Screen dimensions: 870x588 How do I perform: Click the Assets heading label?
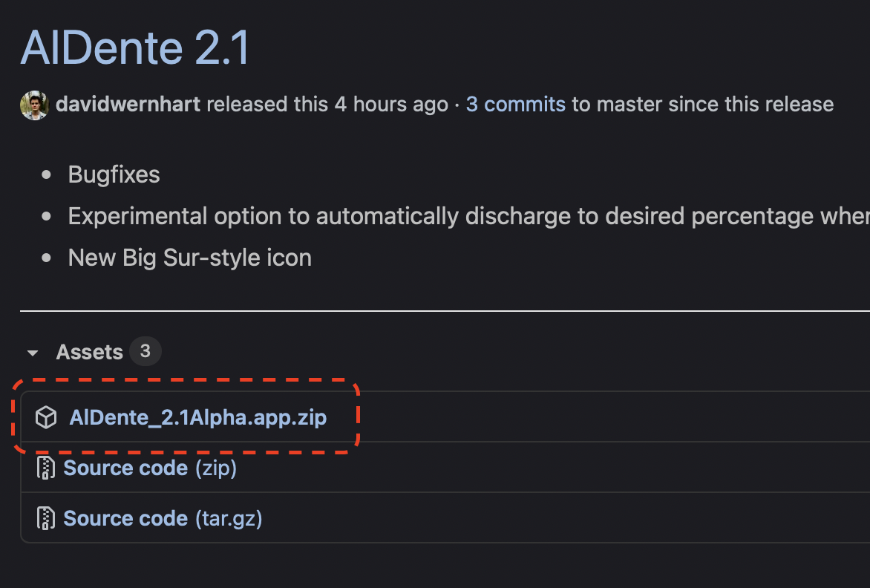tap(89, 352)
